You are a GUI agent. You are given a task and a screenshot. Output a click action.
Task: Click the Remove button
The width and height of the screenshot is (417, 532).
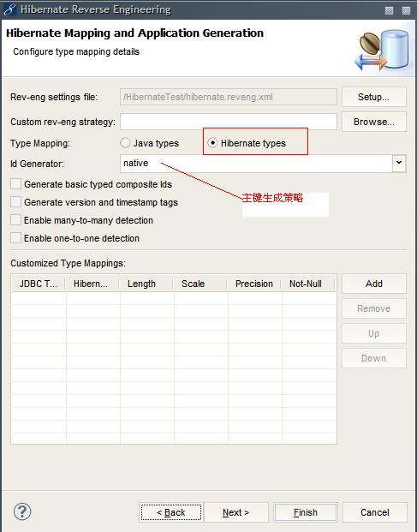click(374, 308)
